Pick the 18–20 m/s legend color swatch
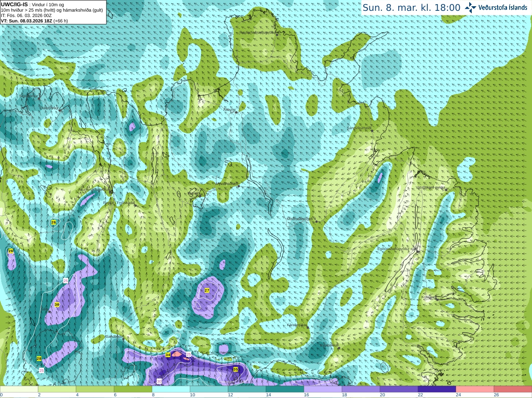The height and width of the screenshot is (398, 532). (x=361, y=389)
